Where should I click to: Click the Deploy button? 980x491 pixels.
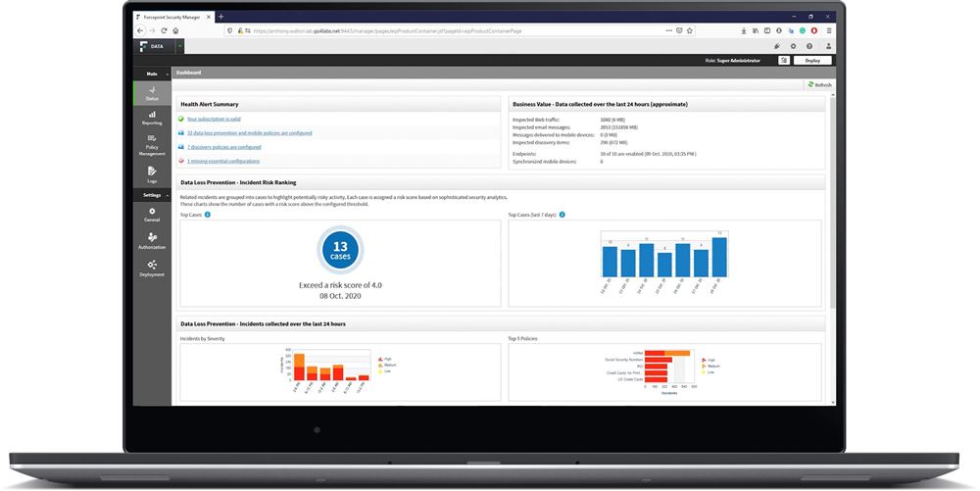[812, 61]
